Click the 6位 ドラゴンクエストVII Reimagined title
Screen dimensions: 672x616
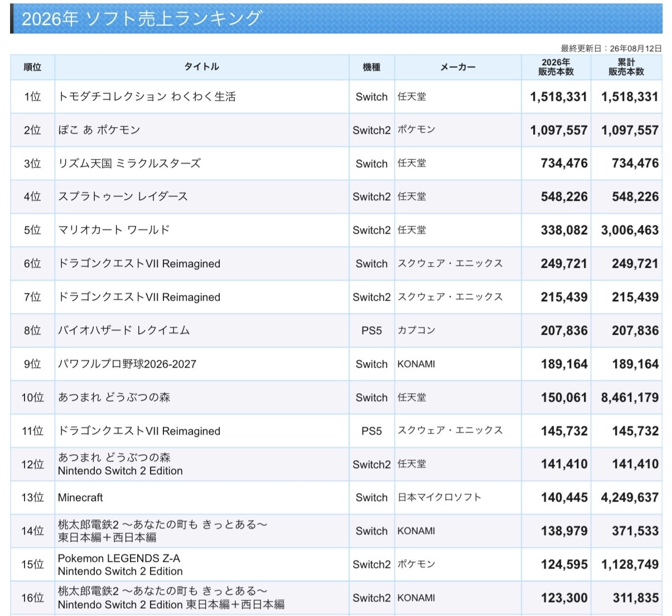pos(139,263)
